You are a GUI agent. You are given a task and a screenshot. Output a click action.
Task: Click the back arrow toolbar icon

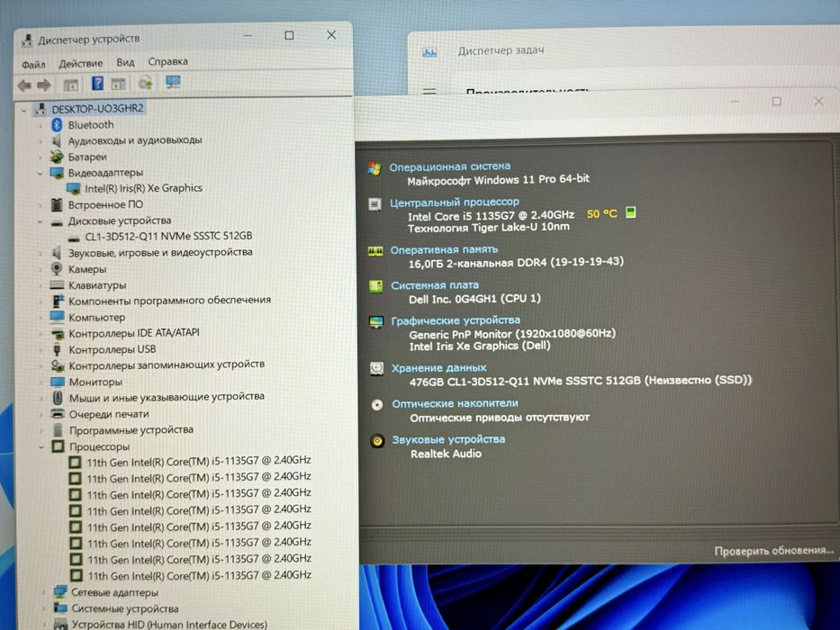[x=24, y=85]
